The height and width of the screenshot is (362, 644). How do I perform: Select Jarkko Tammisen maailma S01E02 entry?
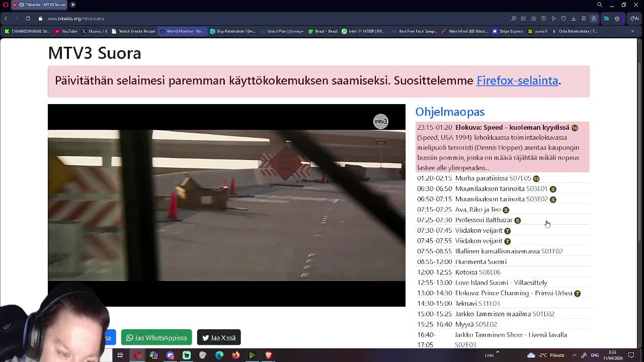click(x=502, y=314)
